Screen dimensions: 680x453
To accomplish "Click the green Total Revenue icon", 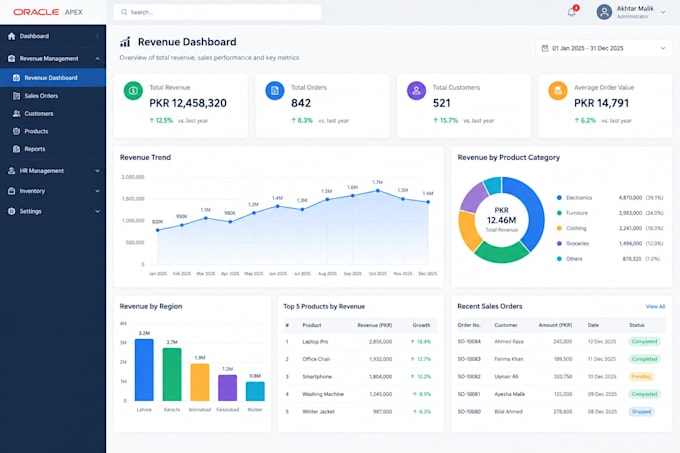I will click(x=133, y=91).
